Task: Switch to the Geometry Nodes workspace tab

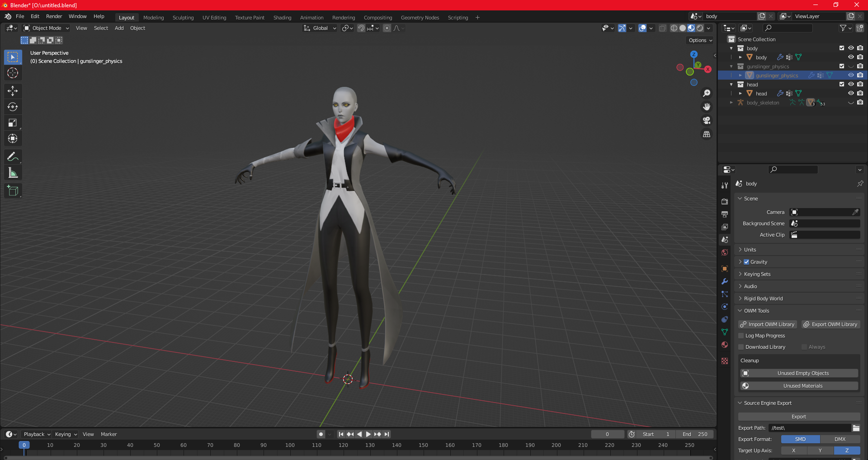Action: click(x=420, y=18)
